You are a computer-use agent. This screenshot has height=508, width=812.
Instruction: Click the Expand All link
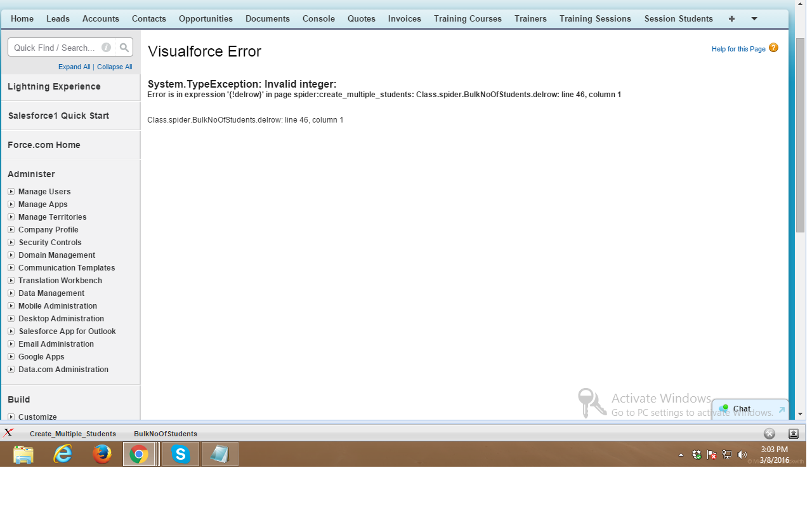point(74,67)
